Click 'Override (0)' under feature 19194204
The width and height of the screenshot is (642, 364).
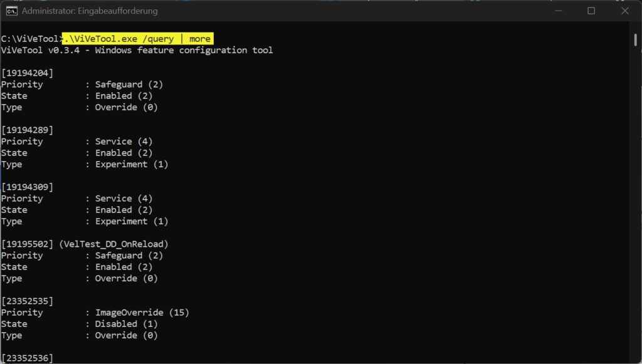[x=127, y=108]
